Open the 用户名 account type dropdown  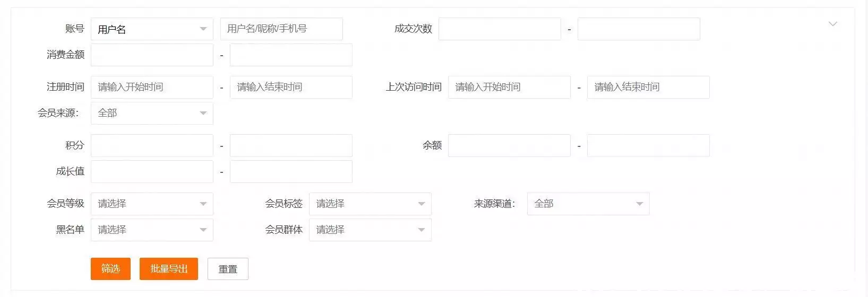point(152,29)
